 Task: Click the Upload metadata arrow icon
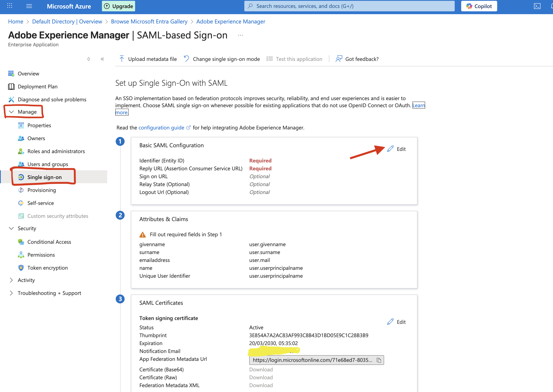coord(122,59)
